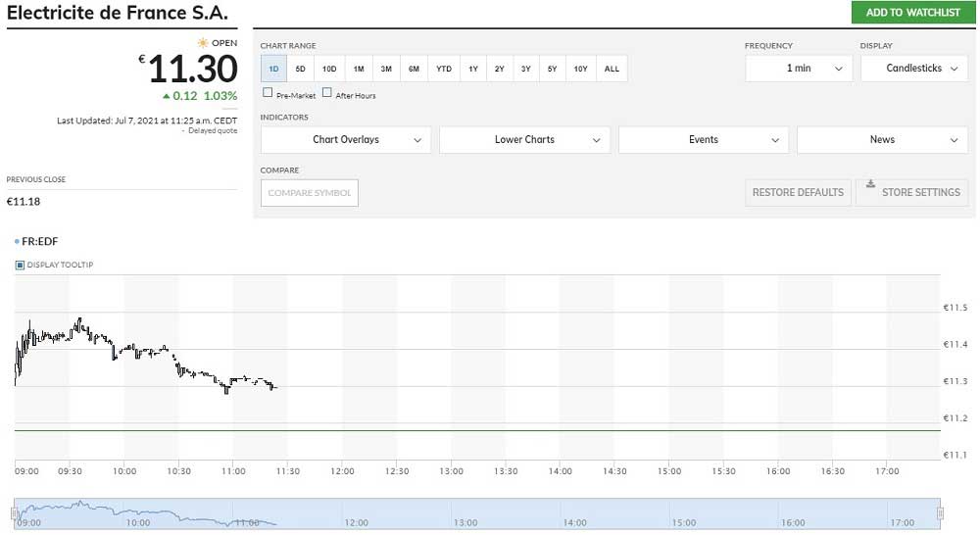This screenshot has width=980, height=535.
Task: Click the green previous close line
Action: [x=477, y=430]
